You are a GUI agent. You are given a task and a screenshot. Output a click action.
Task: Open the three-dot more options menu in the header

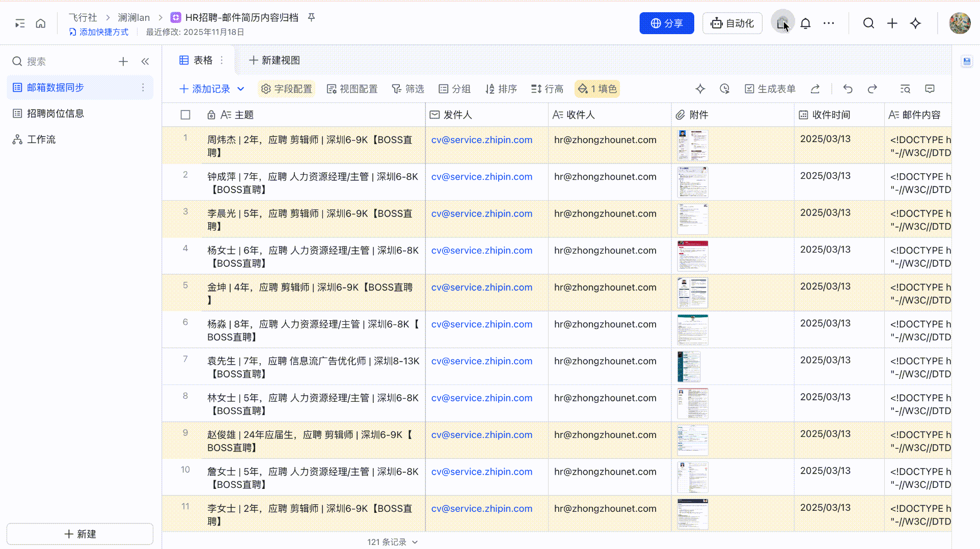click(829, 23)
